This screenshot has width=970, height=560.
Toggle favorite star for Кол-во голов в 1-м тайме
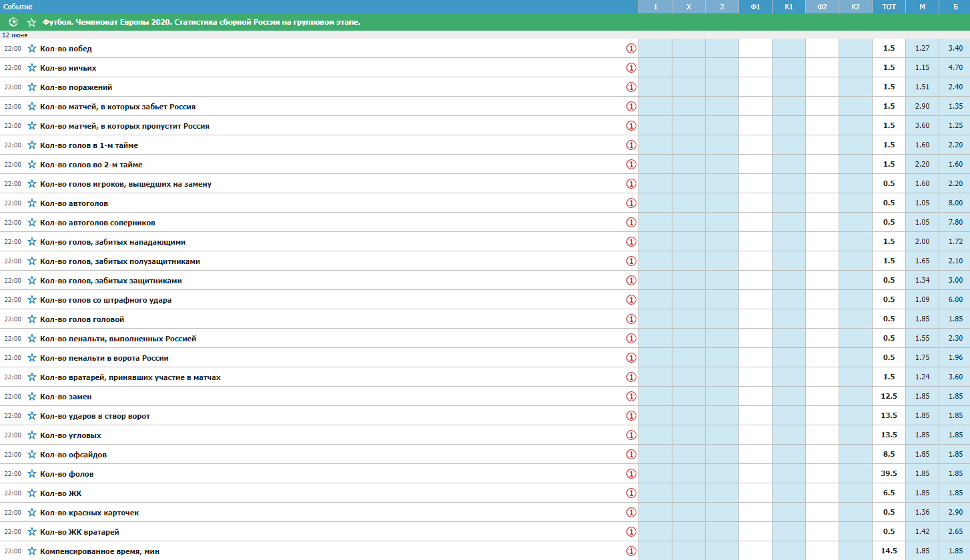click(x=31, y=145)
